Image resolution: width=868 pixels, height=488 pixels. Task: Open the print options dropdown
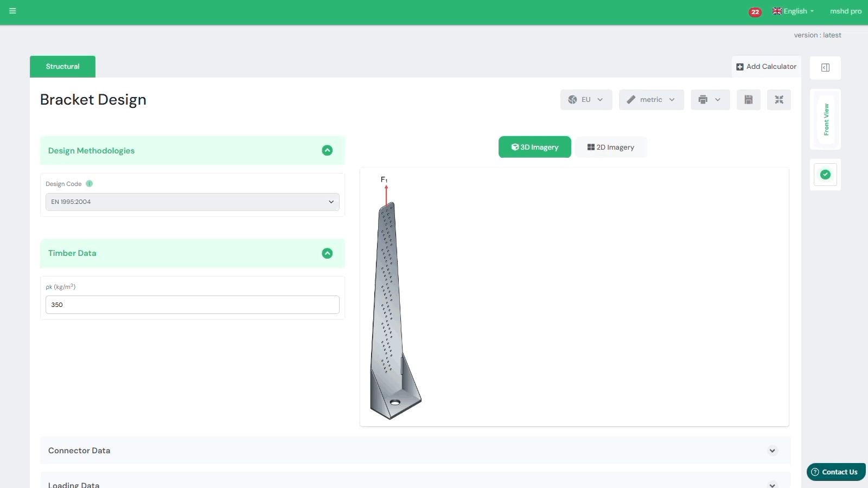pos(710,100)
